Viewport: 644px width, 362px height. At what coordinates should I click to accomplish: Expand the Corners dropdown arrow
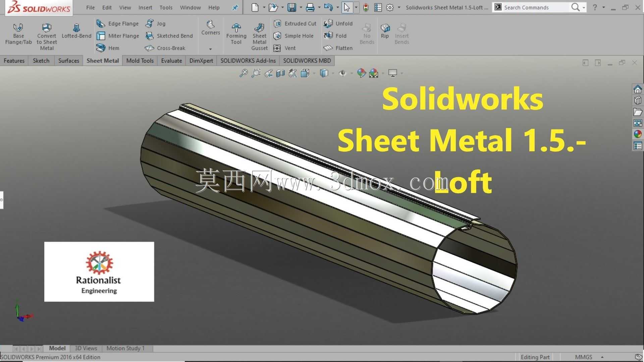pyautogui.click(x=210, y=49)
